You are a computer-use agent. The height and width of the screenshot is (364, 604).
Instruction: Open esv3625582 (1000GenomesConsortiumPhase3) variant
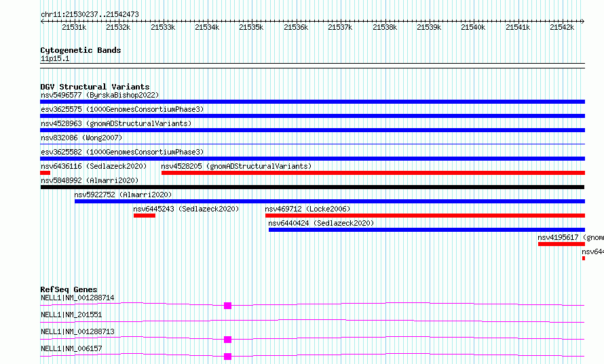coord(122,152)
